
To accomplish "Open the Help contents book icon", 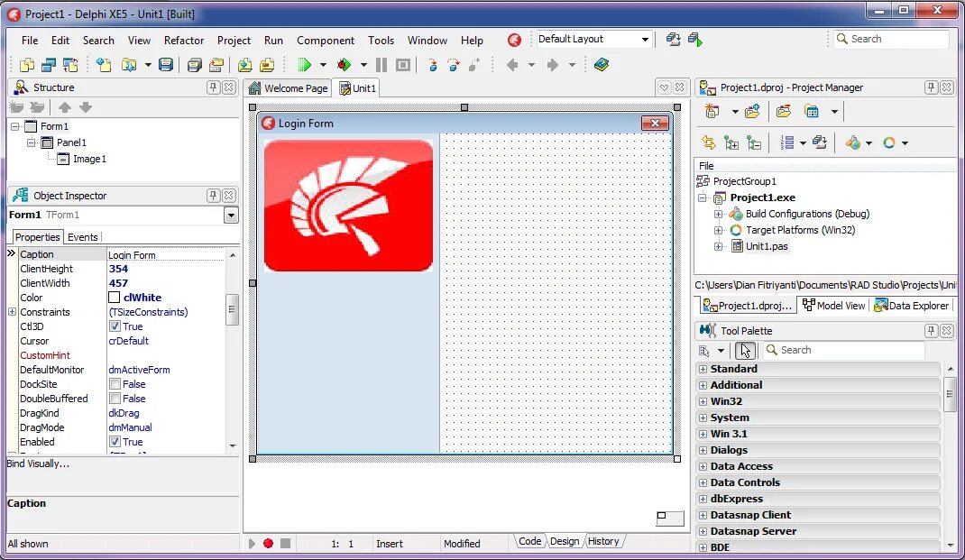I will point(602,65).
